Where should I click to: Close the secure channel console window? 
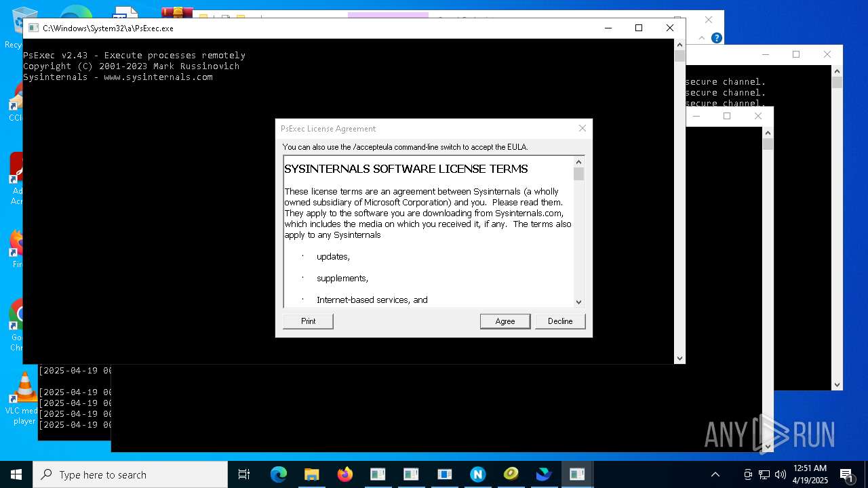[827, 54]
